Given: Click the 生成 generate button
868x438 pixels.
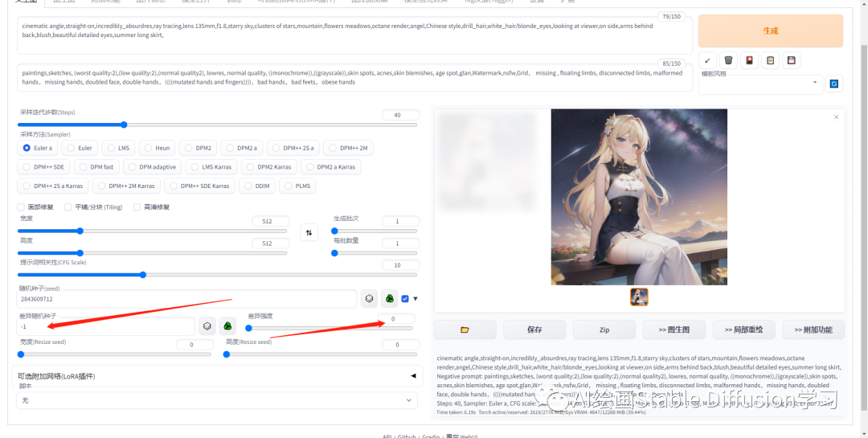Looking at the screenshot, I should tap(771, 31).
